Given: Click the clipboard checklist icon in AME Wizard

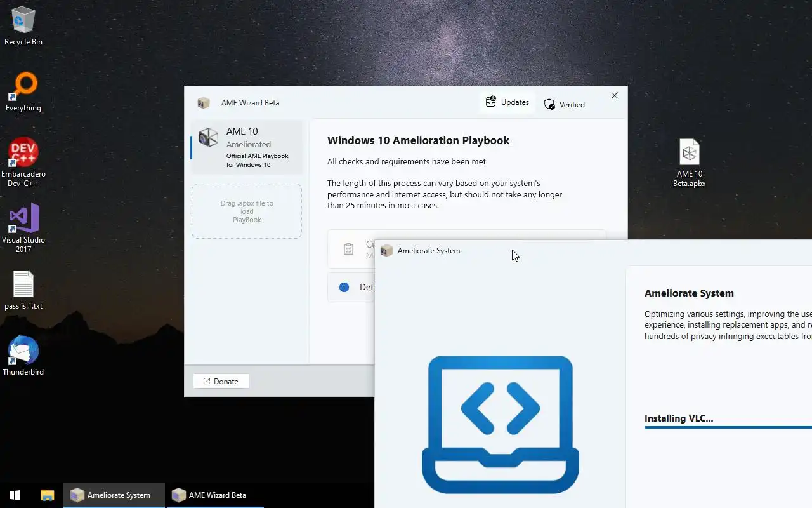Looking at the screenshot, I should (x=348, y=249).
